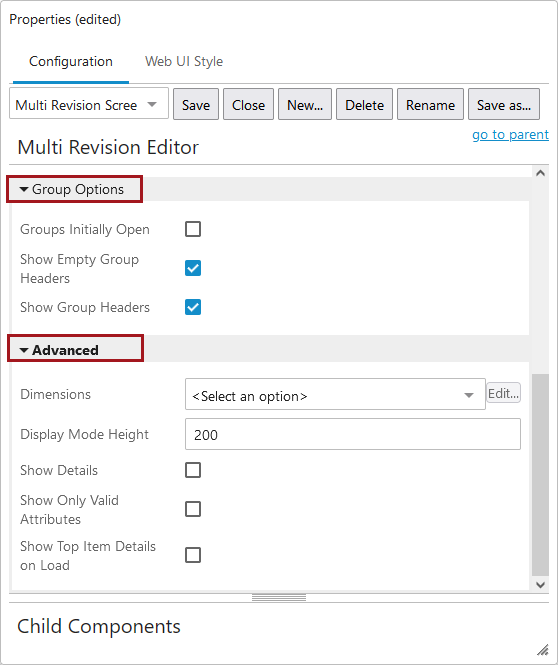Click the scrollbar down arrow
558x665 pixels.
pos(540,585)
